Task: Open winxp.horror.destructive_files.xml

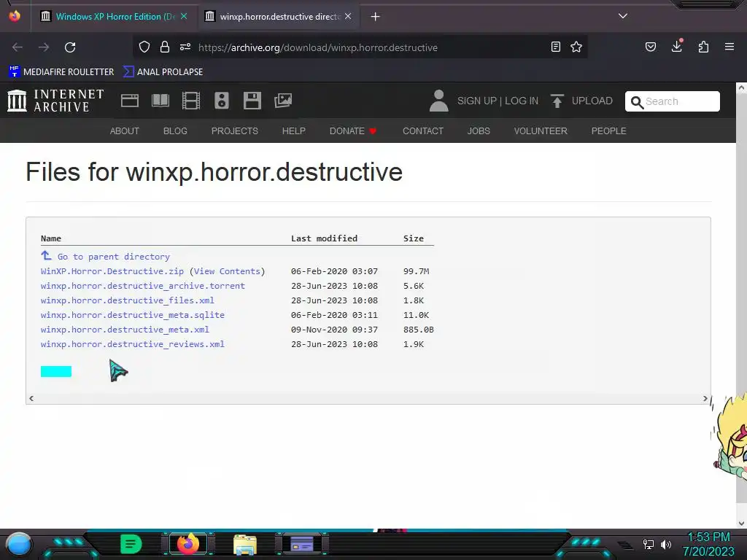Action: (127, 300)
